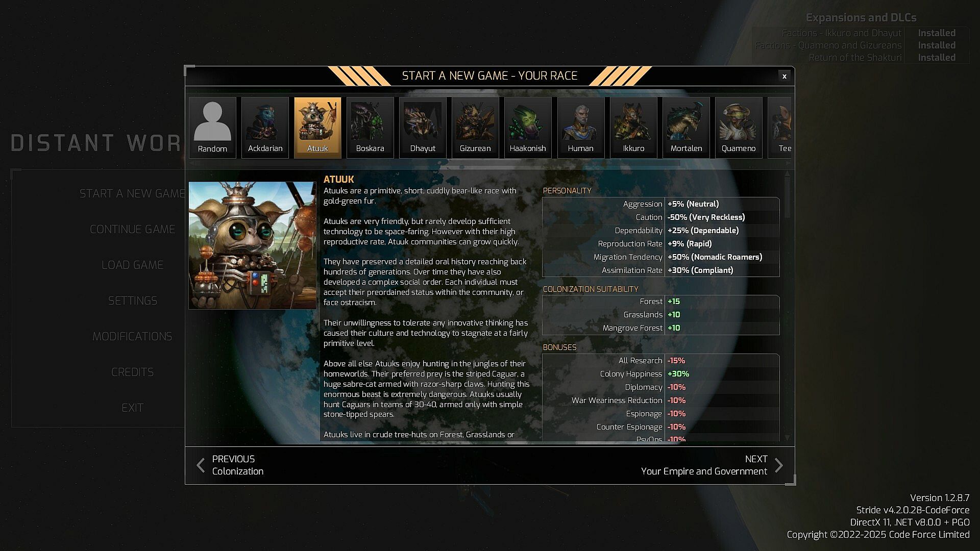Open Load Game from main menu
This screenshot has height=551, width=980.
tap(133, 265)
